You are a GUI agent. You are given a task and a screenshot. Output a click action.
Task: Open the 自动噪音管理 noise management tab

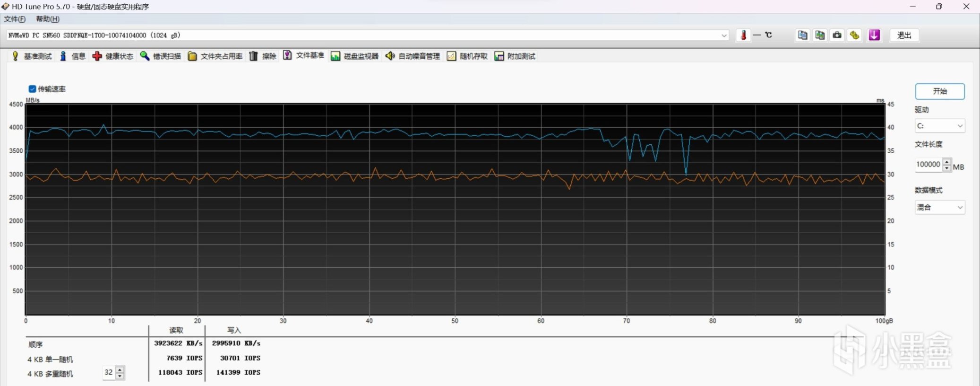tap(413, 56)
